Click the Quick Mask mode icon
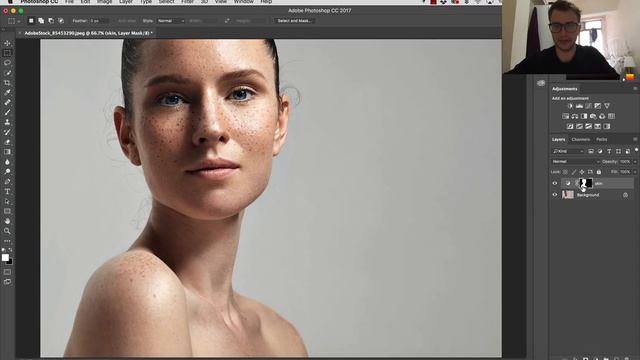 point(7,272)
